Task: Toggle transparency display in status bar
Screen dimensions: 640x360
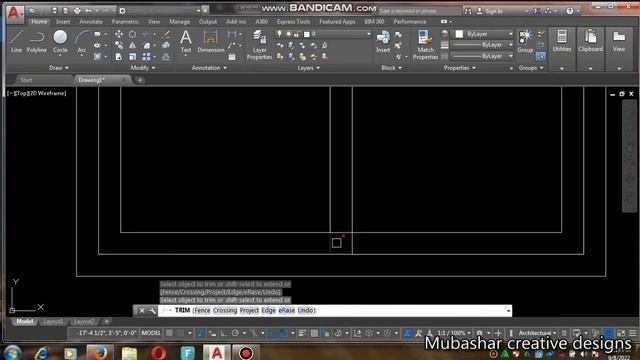Action: [x=314, y=333]
